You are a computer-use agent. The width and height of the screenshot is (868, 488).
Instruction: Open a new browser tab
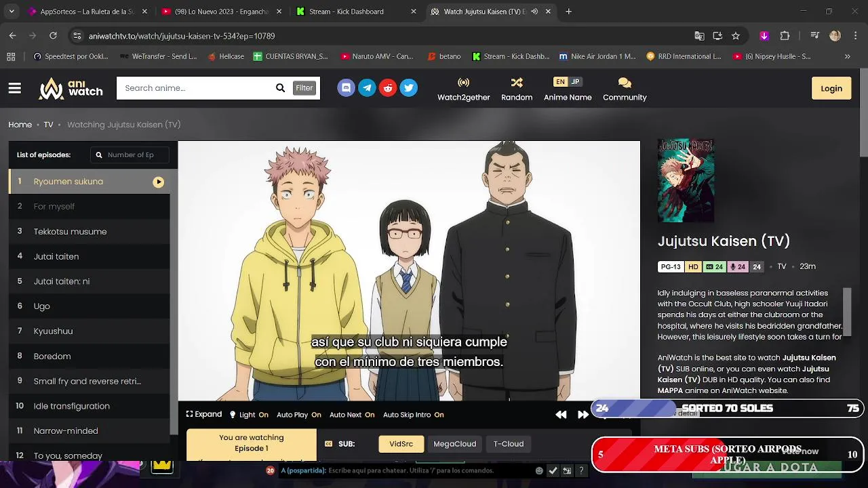click(x=568, y=12)
